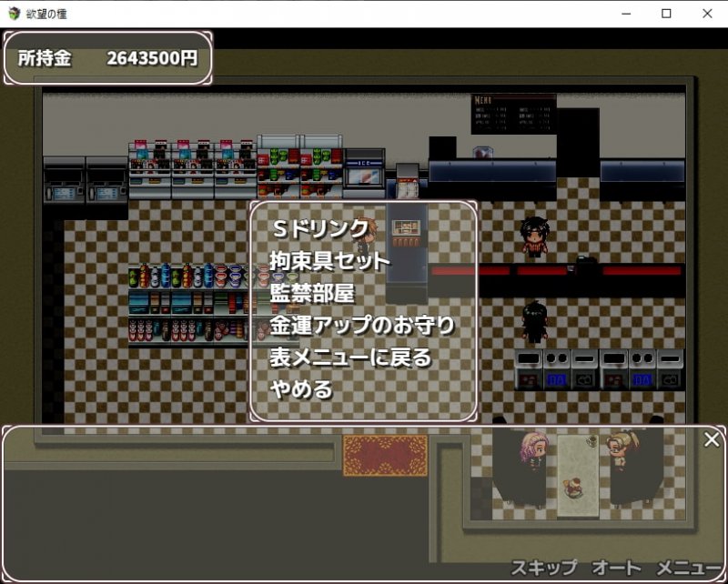This screenshot has height=584, width=728.
Task: Click the red entrance carpet
Action: pos(385,455)
